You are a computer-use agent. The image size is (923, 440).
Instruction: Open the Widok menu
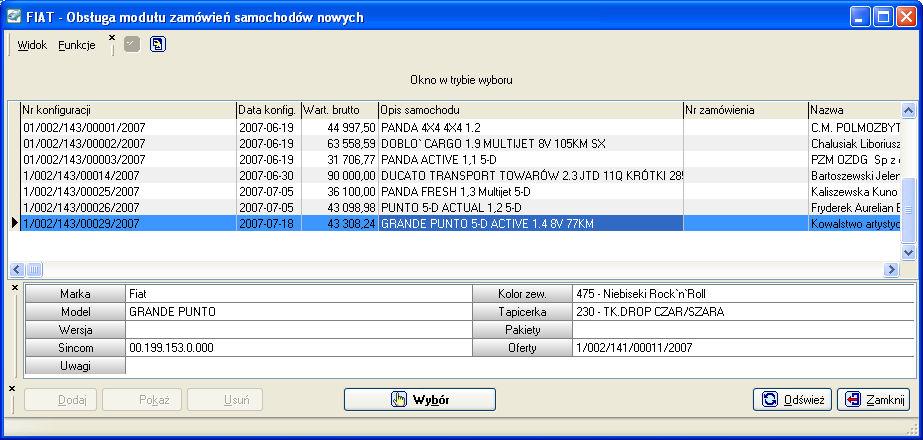click(32, 45)
